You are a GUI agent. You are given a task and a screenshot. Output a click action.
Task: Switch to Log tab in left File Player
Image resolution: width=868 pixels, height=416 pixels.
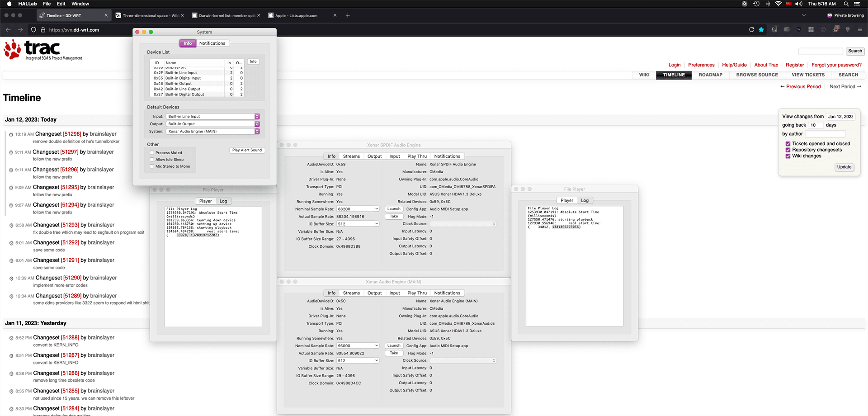tap(223, 201)
